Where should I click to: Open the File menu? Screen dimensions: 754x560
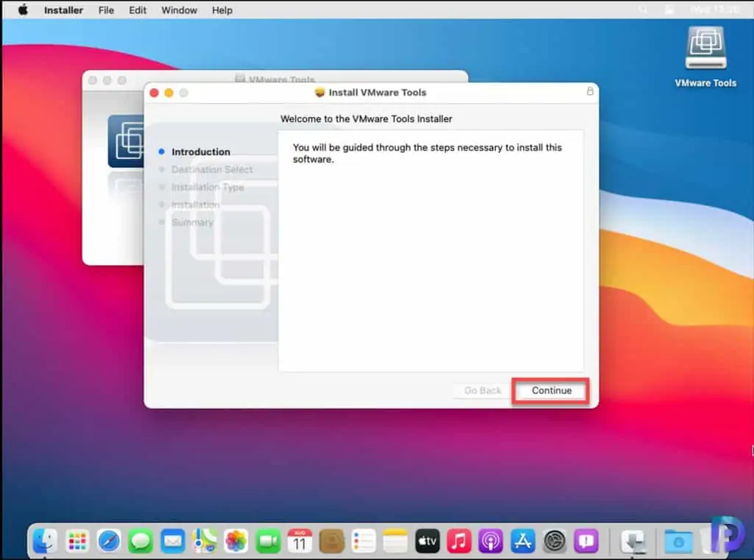pos(106,10)
